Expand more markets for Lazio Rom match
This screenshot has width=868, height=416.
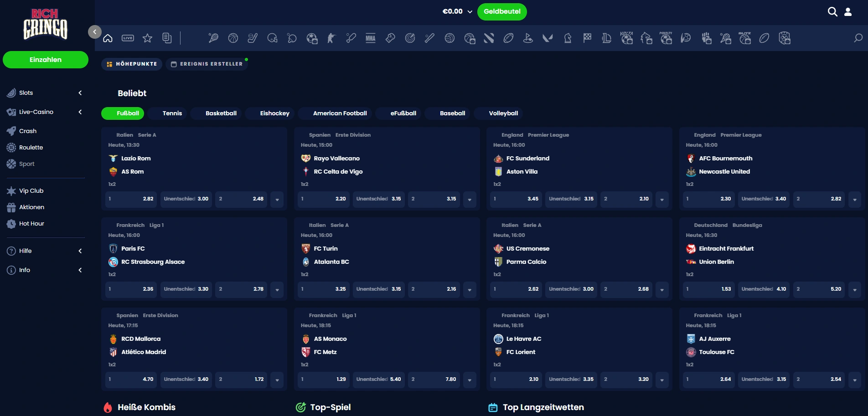[x=277, y=200]
